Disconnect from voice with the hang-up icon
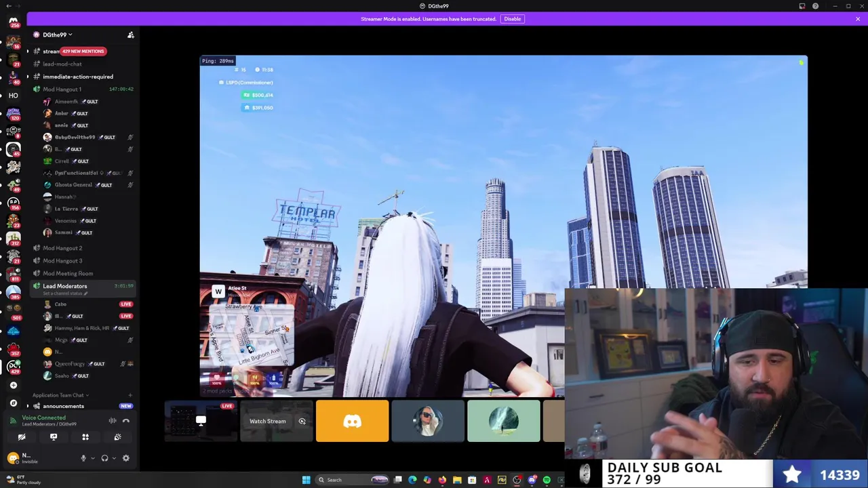Screen dimensions: 868x488 click(x=125, y=421)
